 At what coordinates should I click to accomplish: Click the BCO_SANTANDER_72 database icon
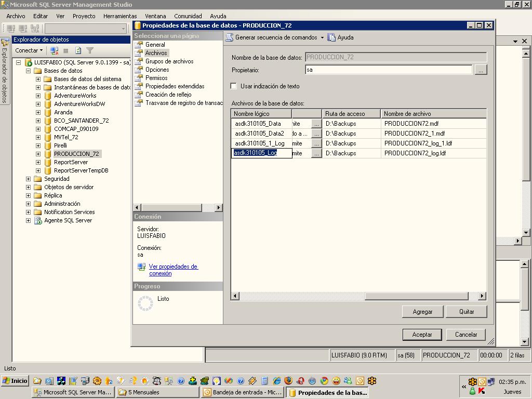48,121
